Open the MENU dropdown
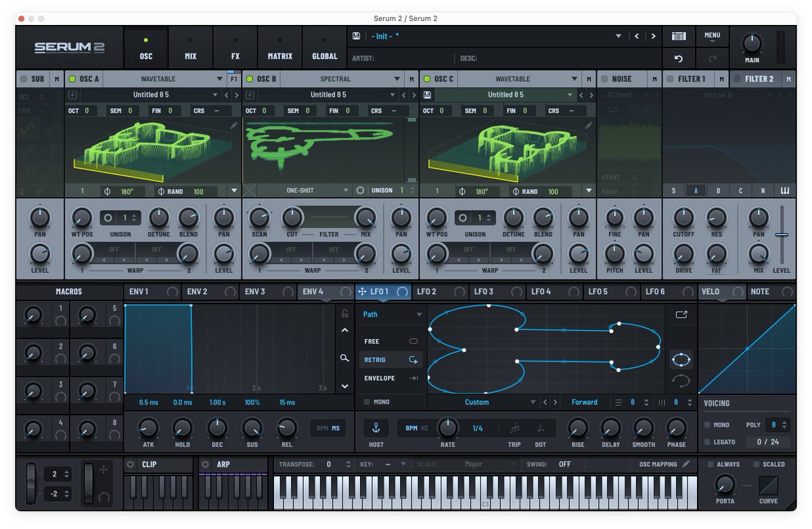 point(712,37)
